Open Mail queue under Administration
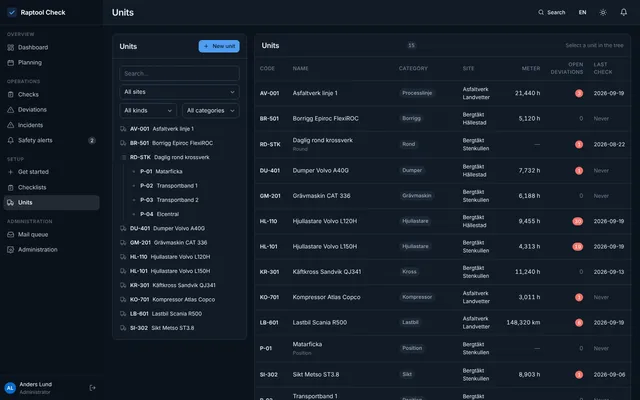The height and width of the screenshot is (400, 640). pyautogui.click(x=51, y=234)
